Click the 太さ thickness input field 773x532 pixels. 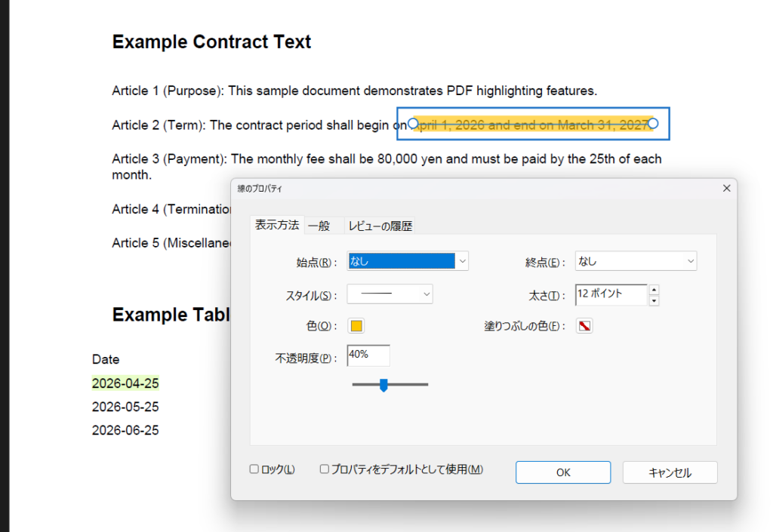(x=610, y=294)
